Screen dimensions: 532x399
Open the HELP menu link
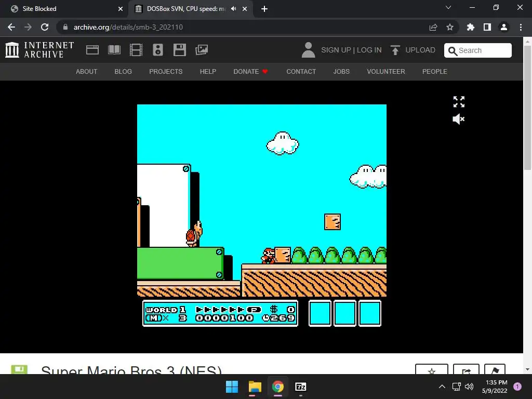[x=208, y=72]
